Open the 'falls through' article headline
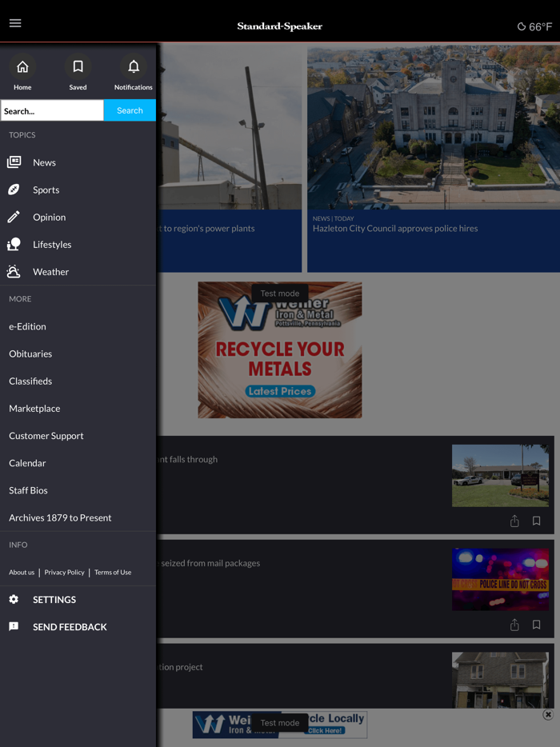This screenshot has width=560, height=747. tap(187, 459)
